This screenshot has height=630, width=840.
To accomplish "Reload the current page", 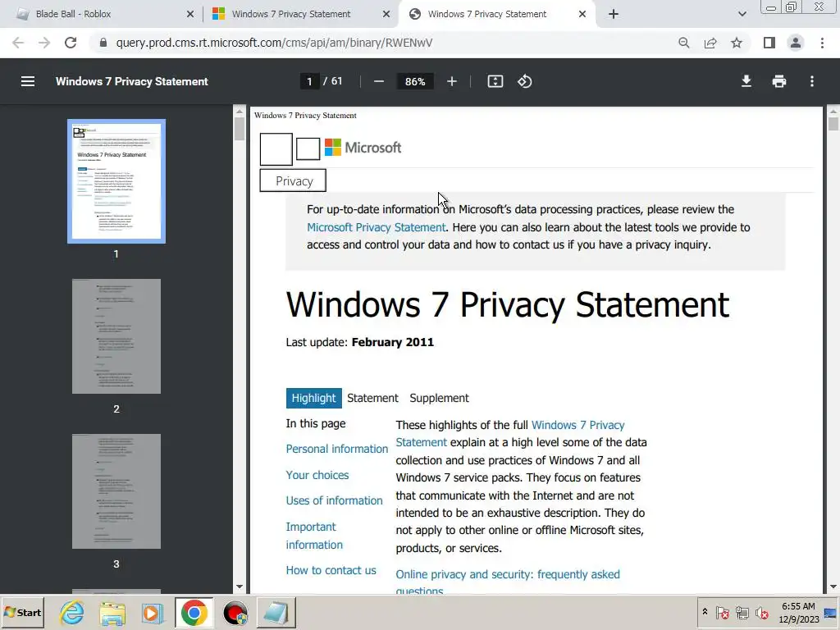I will tap(71, 43).
